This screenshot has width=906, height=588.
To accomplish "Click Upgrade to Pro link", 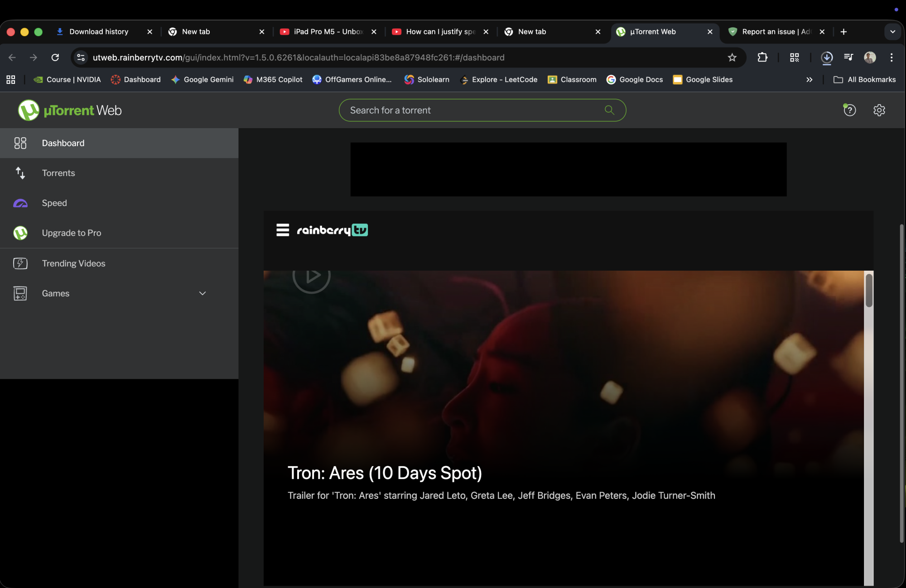I will (x=71, y=233).
